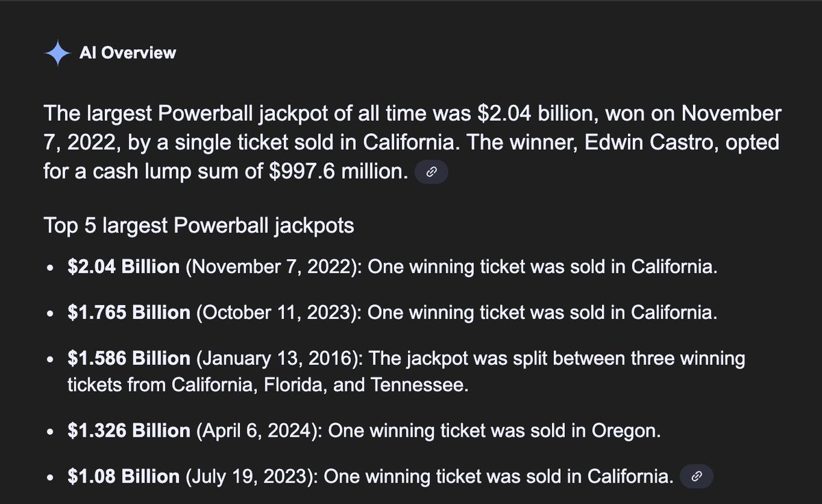
Task: Click the AI Overview sparkle icon
Action: point(57,53)
